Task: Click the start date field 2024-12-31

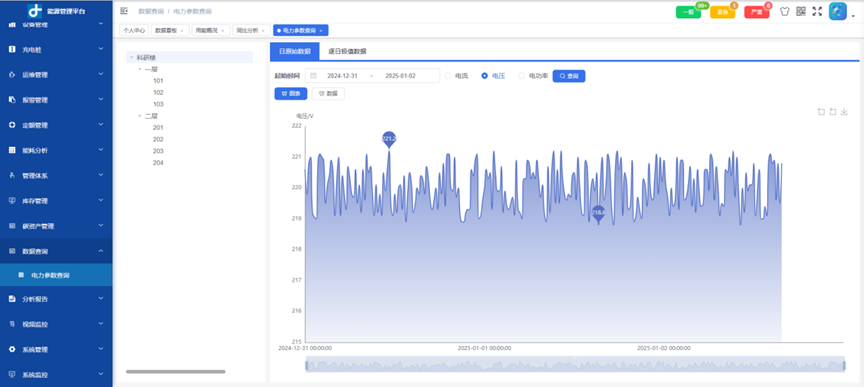Action: (343, 76)
